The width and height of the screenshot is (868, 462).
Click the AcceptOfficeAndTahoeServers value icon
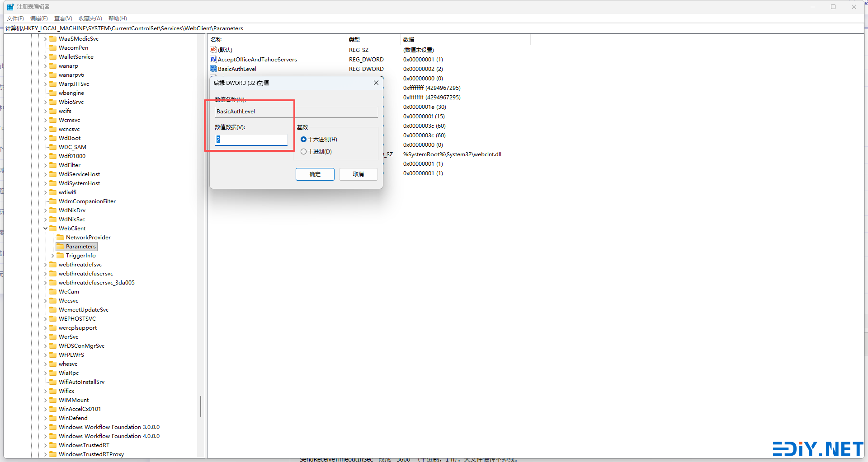(x=213, y=59)
